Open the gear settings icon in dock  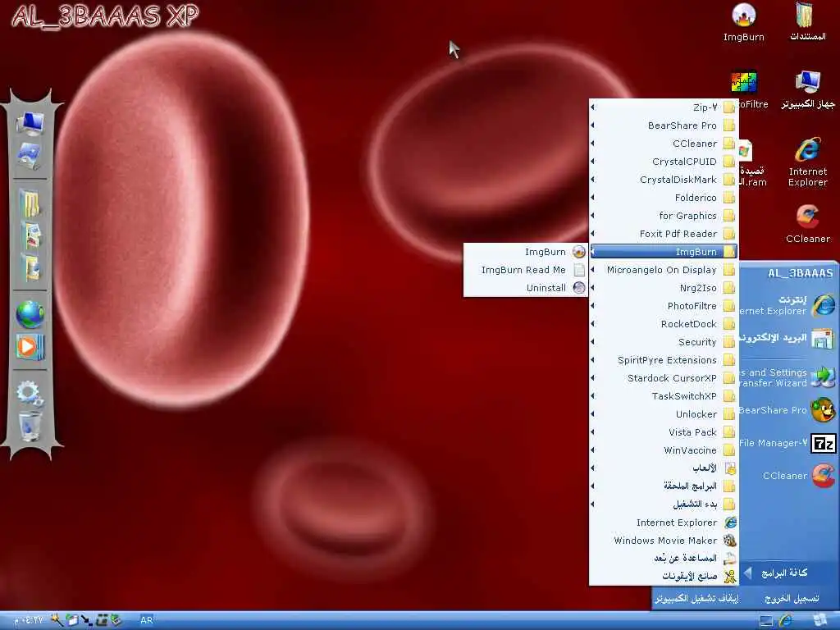click(30, 393)
